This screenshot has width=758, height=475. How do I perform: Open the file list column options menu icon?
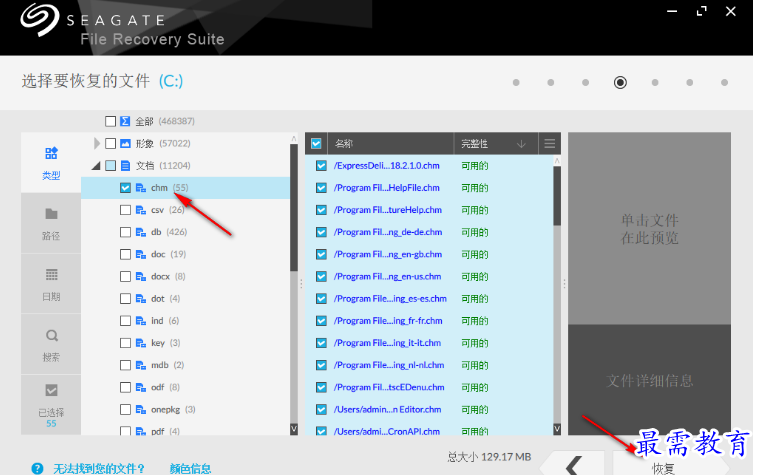coord(550,144)
